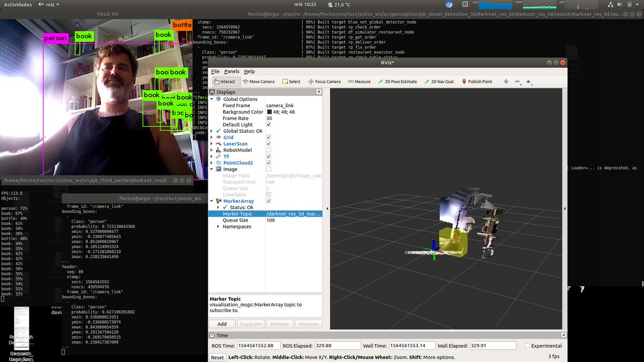Open the Actividades overview
This screenshot has height=362, width=644.
(18, 4)
